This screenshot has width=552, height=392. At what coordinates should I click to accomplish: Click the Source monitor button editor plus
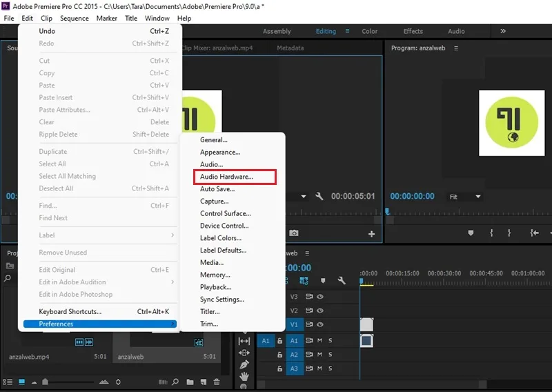click(x=371, y=234)
